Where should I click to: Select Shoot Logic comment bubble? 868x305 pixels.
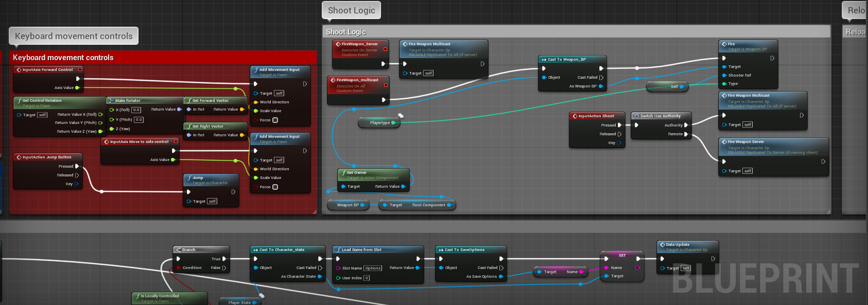352,10
